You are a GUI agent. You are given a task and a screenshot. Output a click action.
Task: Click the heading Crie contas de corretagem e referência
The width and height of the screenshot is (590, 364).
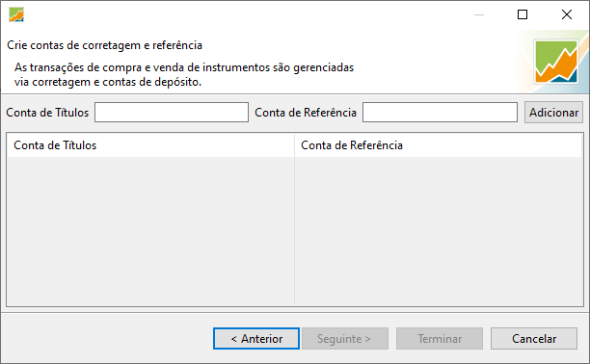point(105,45)
